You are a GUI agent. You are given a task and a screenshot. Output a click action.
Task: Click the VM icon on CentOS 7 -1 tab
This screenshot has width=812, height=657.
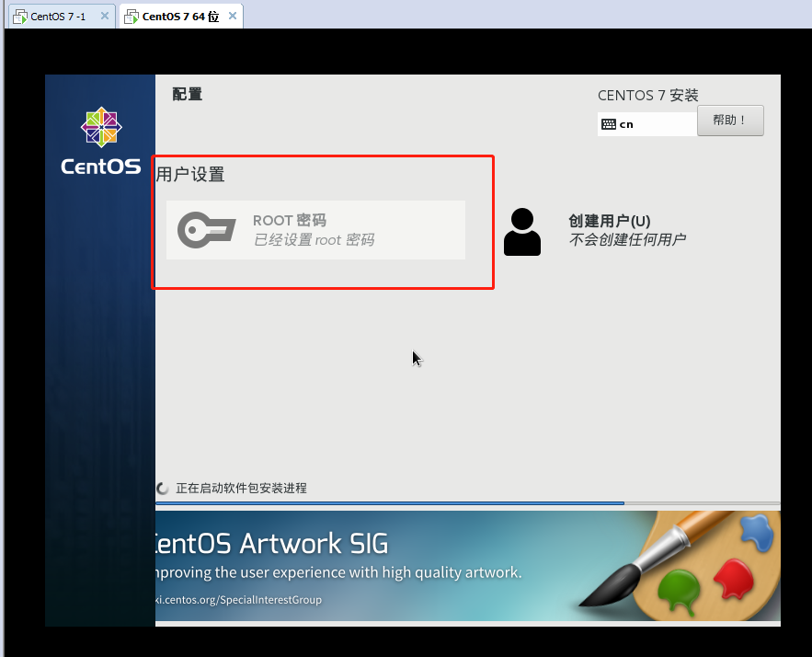(20, 17)
